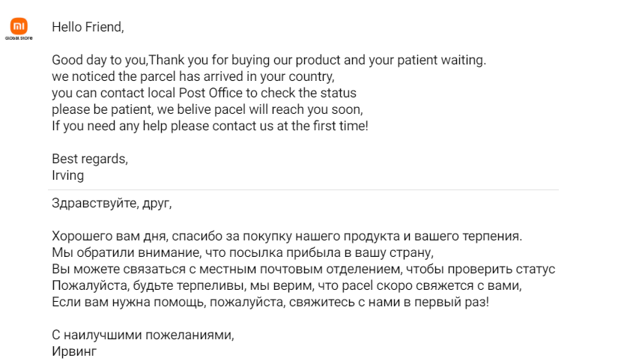This screenshot has width=624, height=364.
Task: Click the 'Hello Friend,' greeting line
Action: (x=88, y=27)
